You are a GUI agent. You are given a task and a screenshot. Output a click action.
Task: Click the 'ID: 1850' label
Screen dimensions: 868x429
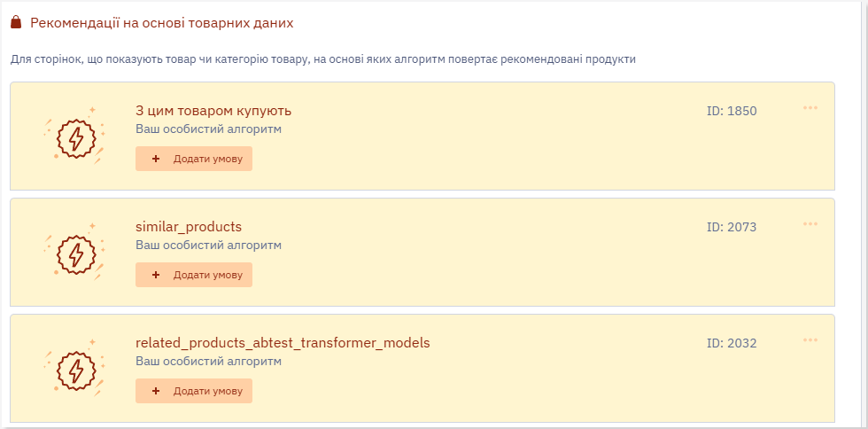point(732,111)
